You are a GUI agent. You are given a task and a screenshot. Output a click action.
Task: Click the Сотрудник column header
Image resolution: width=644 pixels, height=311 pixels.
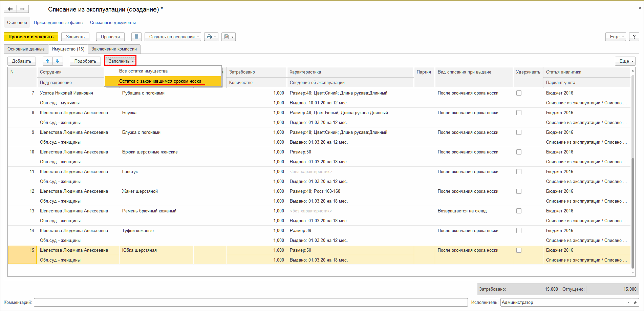(x=70, y=72)
